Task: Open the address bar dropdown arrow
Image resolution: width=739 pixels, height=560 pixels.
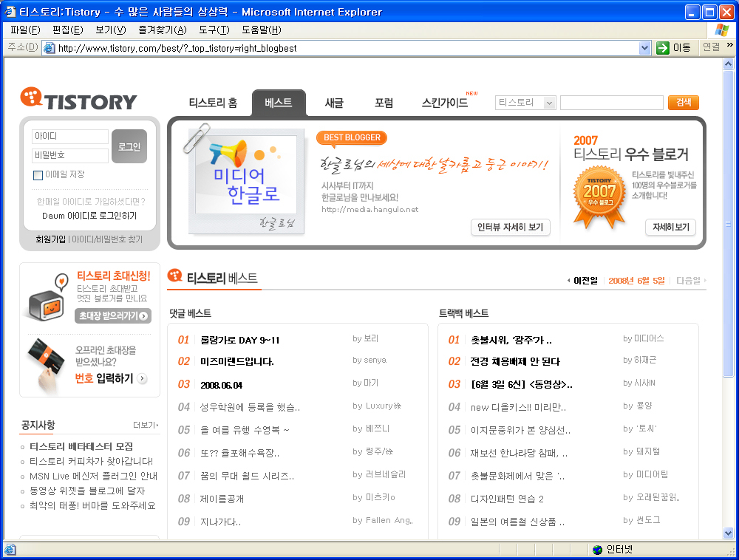Action: tap(644, 48)
